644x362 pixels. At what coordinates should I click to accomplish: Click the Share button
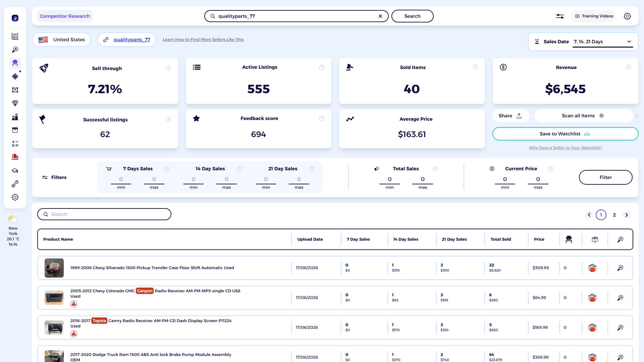tap(510, 116)
